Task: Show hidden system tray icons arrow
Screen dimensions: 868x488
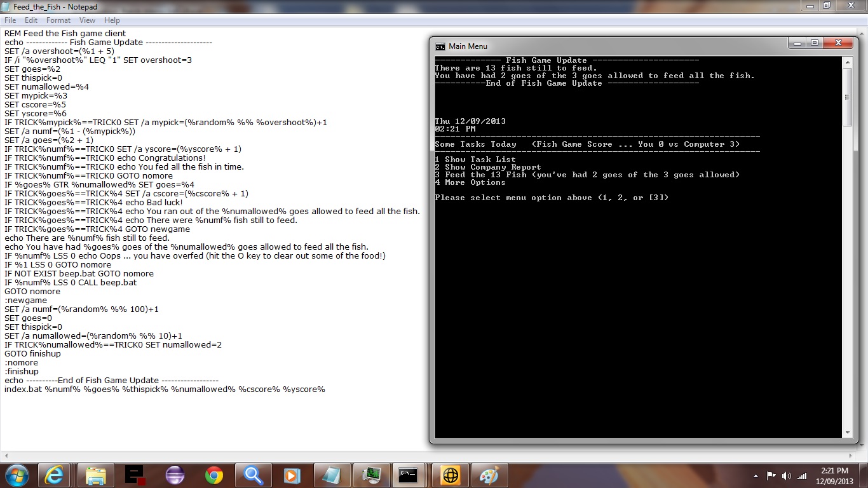Action: point(756,475)
